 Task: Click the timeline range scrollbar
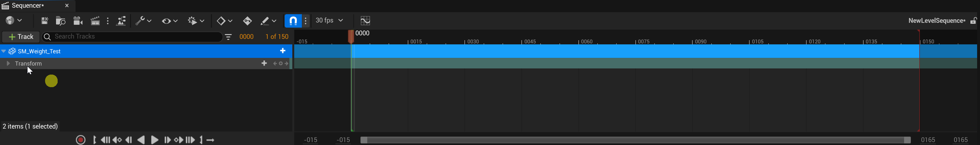pos(635,140)
